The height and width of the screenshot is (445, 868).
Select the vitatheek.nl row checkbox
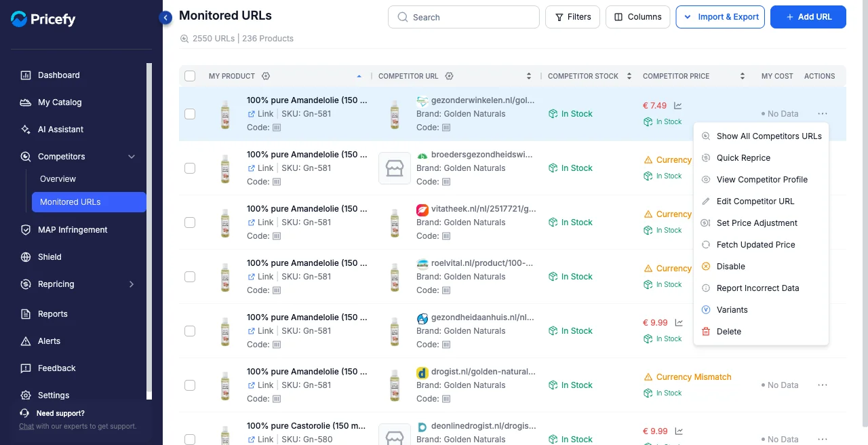coord(190,222)
